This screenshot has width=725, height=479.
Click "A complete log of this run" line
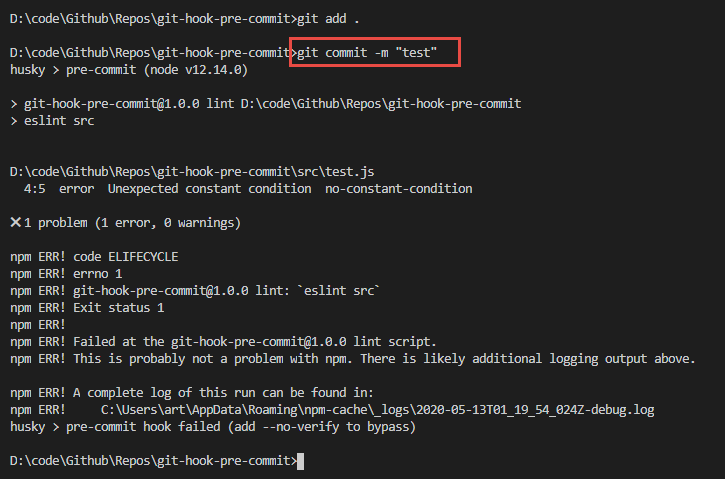(x=191, y=393)
